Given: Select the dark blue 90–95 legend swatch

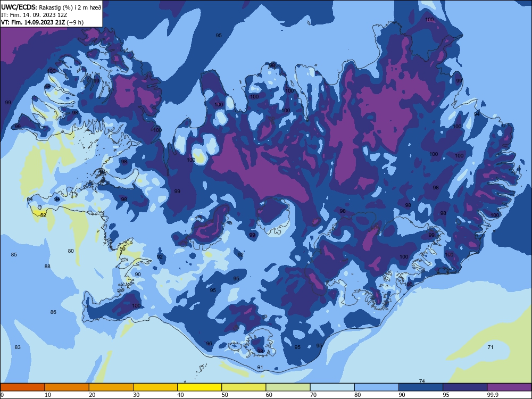Looking at the screenshot, I should [421, 387].
